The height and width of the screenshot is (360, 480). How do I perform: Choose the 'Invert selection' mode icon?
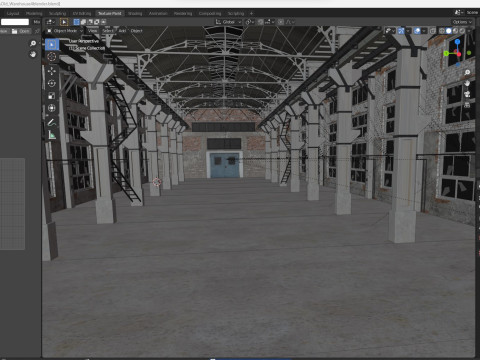click(97, 22)
